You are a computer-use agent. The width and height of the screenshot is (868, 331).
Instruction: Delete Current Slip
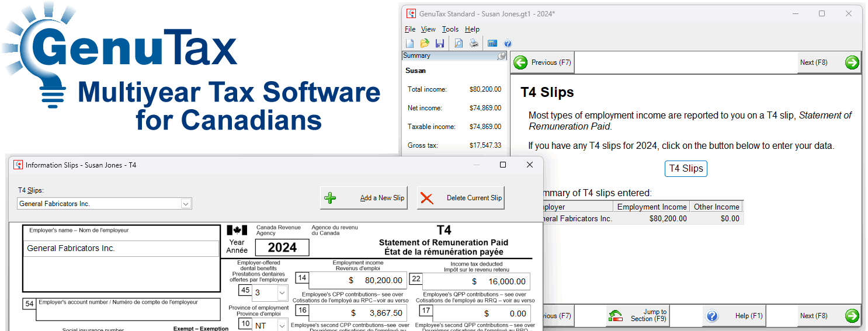461,198
